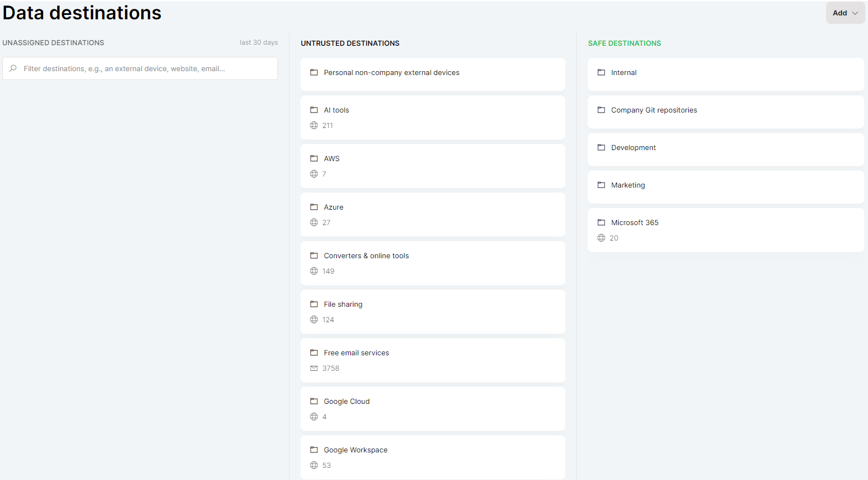The image size is (868, 480).
Task: Click the AWS folder icon
Action: tap(314, 158)
